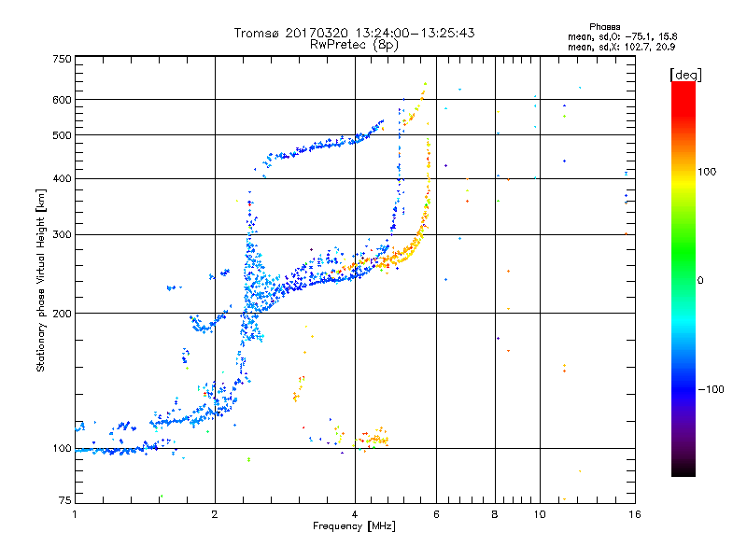Click the -100 label on the color bar
Image resolution: width=747 pixels, height=560 pixels.
(x=711, y=389)
